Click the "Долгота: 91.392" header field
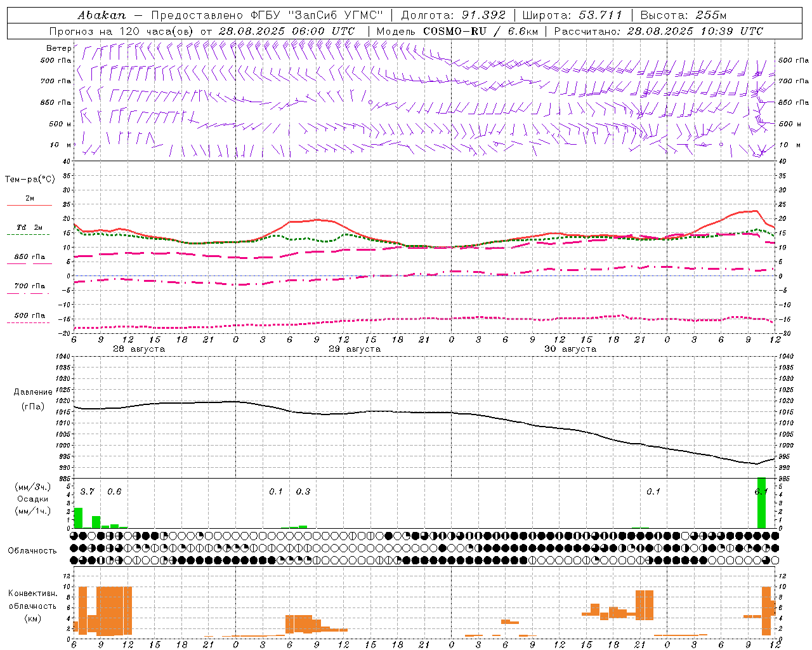This screenshot has width=812, height=650. [454, 15]
